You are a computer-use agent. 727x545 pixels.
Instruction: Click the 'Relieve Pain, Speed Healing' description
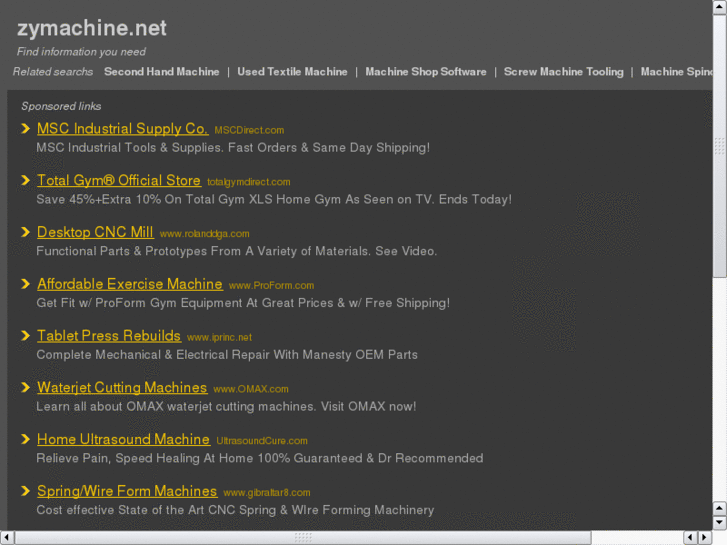pyautogui.click(x=260, y=458)
